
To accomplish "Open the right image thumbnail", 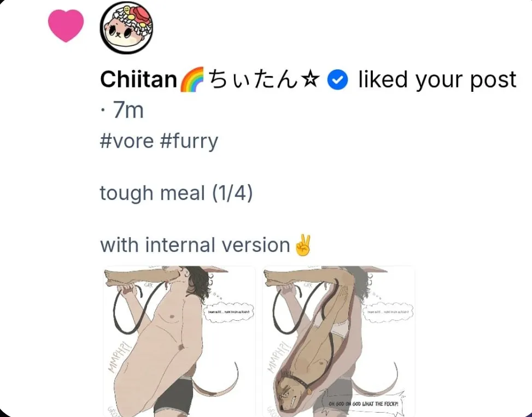I will (338, 342).
